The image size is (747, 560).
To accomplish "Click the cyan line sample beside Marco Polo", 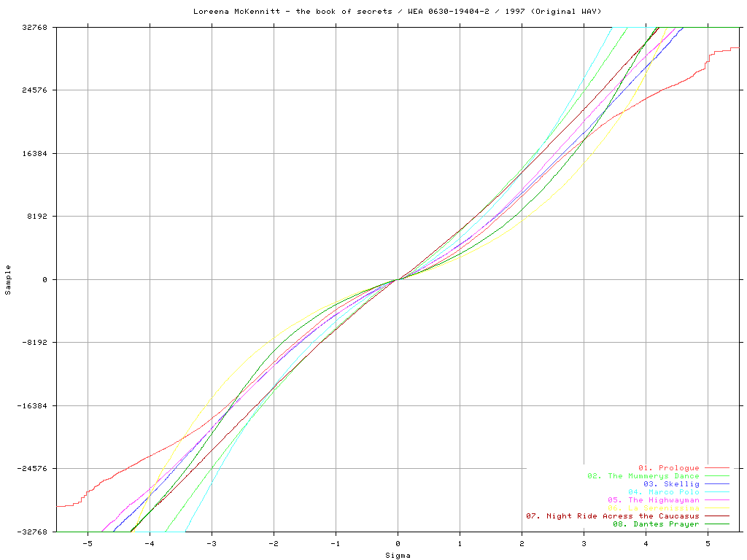I will coord(717,492).
